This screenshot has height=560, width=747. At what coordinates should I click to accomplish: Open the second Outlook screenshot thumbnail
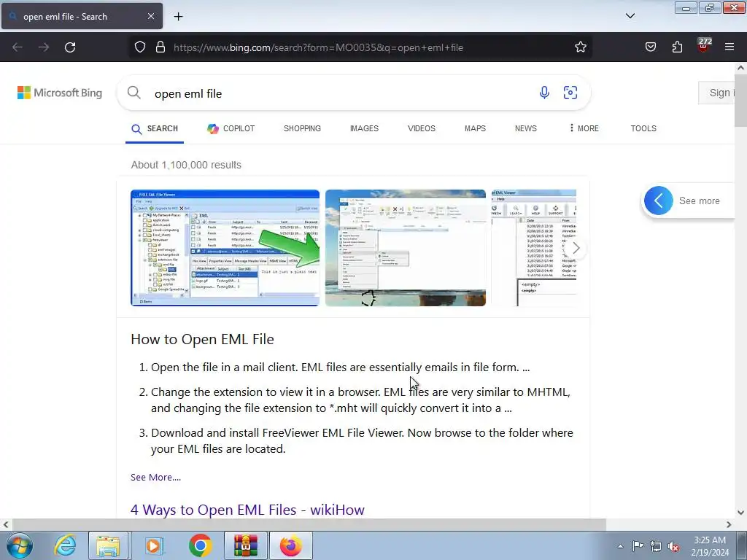pyautogui.click(x=406, y=248)
